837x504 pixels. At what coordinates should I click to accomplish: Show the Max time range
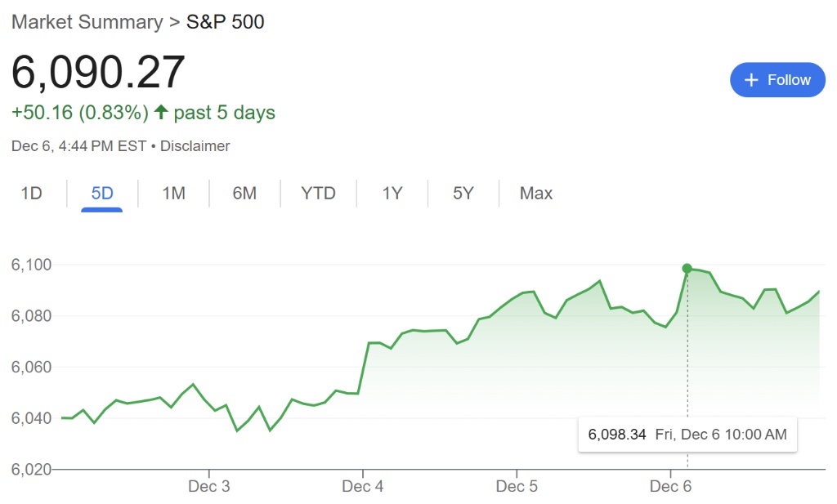point(536,194)
